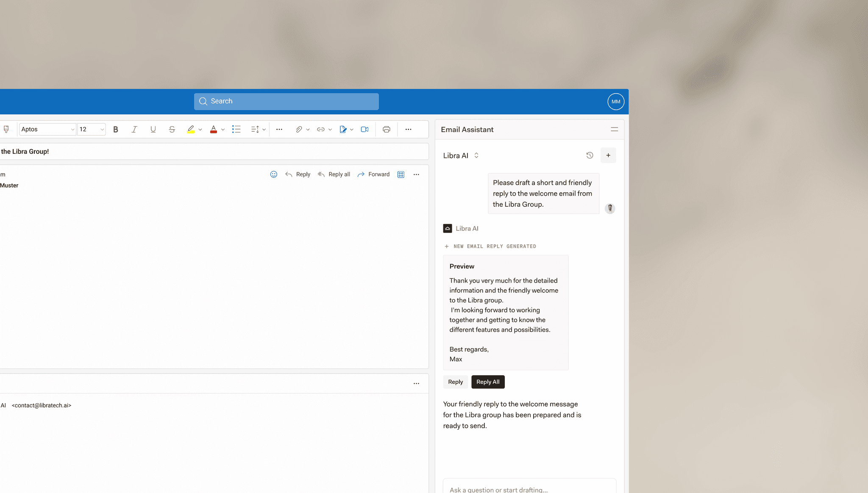Click the emoji reaction smiley icon
Image resolution: width=868 pixels, height=493 pixels.
point(274,174)
